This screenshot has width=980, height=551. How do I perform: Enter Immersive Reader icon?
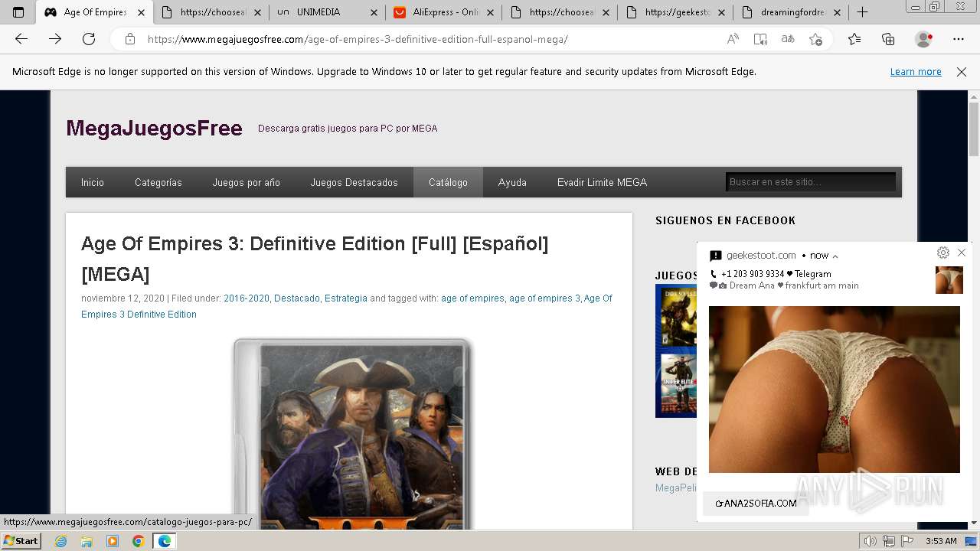[760, 39]
